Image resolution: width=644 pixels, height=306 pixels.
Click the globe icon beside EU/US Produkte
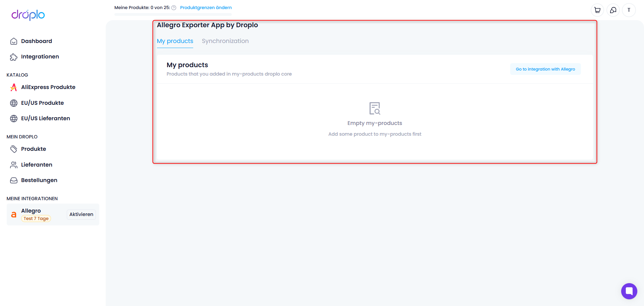click(14, 103)
